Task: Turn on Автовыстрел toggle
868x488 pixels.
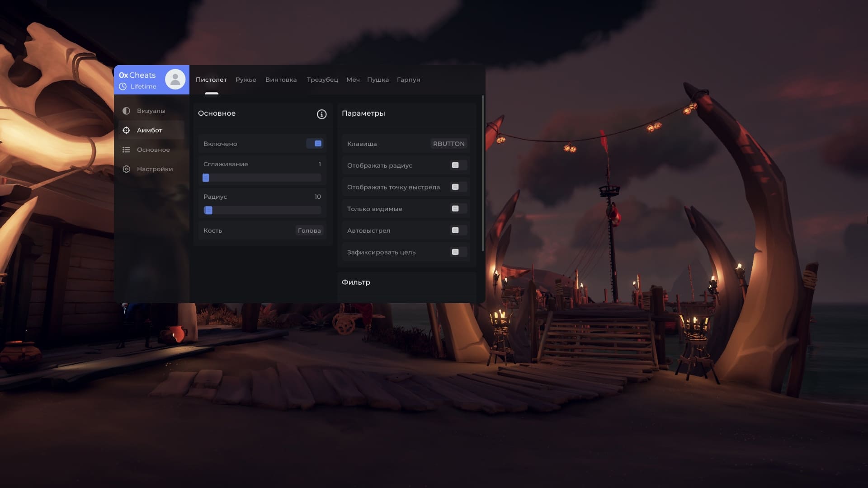Action: coord(458,230)
